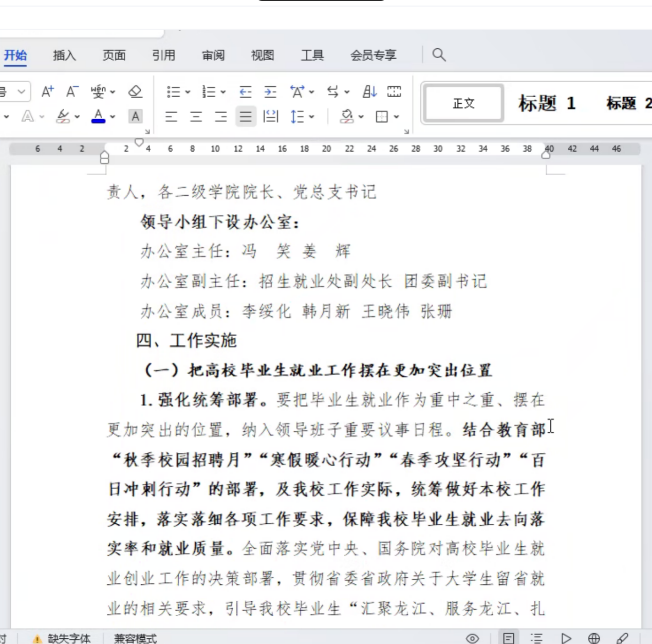Center align the paragraph text
652x644 pixels.
pos(196,117)
